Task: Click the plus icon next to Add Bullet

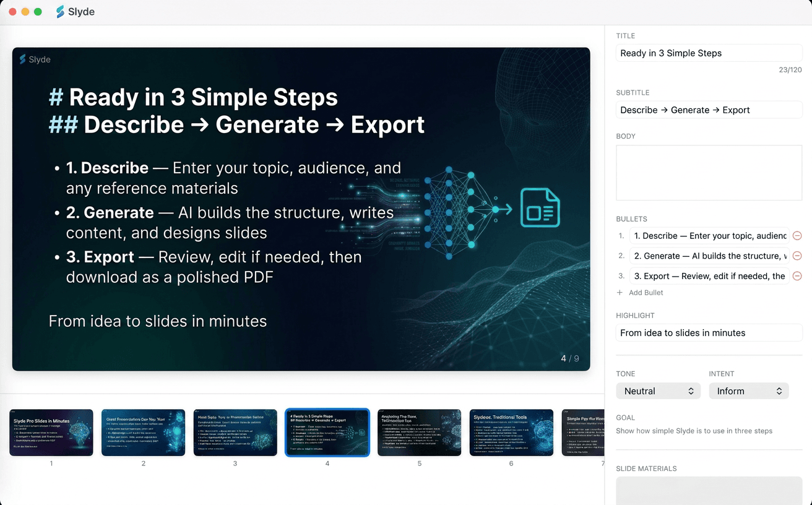Action: point(620,292)
